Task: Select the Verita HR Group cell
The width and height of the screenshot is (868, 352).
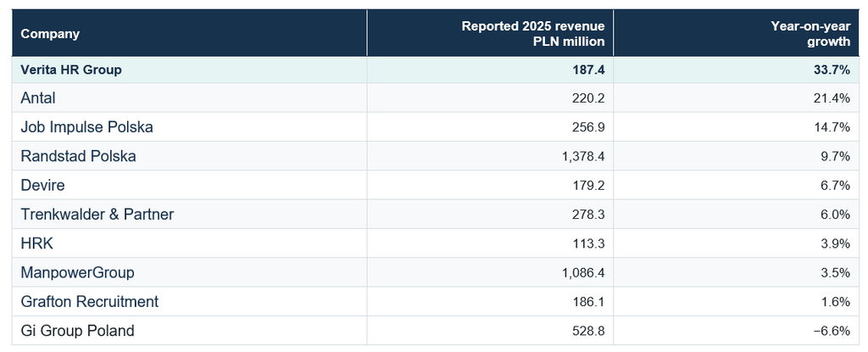Action: (x=189, y=70)
